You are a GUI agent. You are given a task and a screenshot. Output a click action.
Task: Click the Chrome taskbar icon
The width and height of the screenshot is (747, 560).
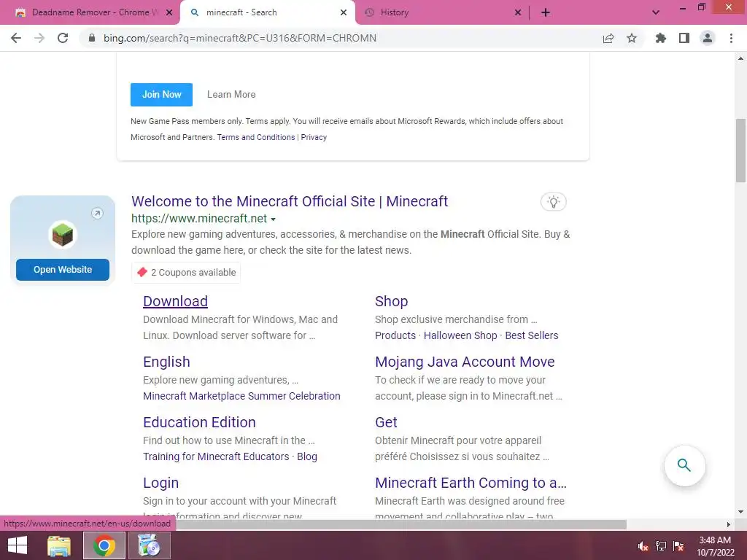click(104, 545)
